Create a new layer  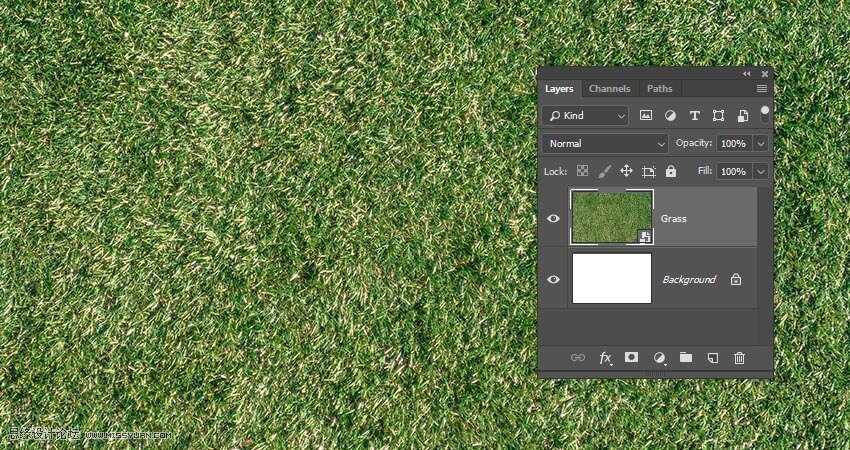(713, 357)
